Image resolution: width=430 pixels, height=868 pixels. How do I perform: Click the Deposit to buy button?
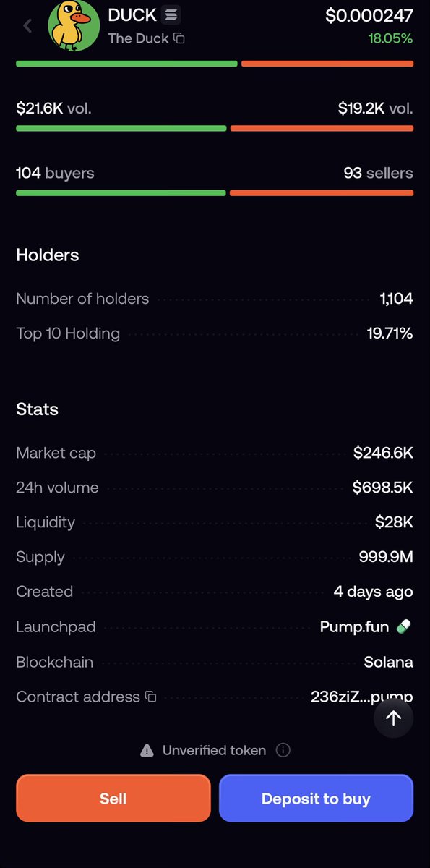click(x=316, y=799)
